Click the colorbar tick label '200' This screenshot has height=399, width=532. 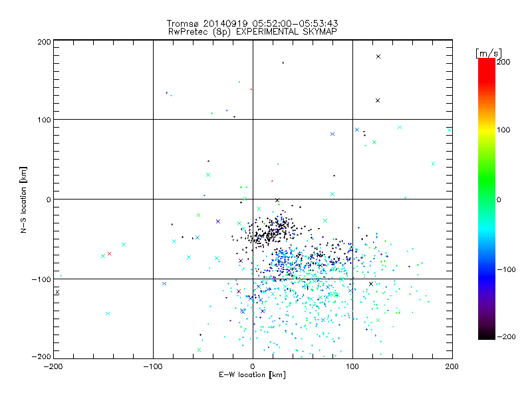click(503, 62)
